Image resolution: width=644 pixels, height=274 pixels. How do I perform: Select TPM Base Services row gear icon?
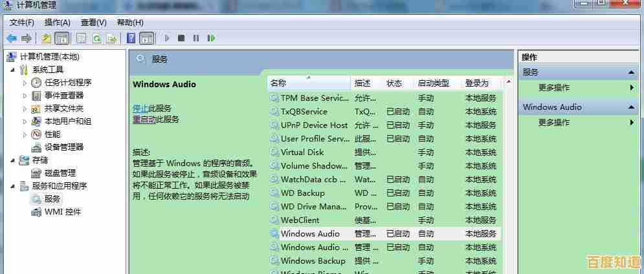click(274, 98)
